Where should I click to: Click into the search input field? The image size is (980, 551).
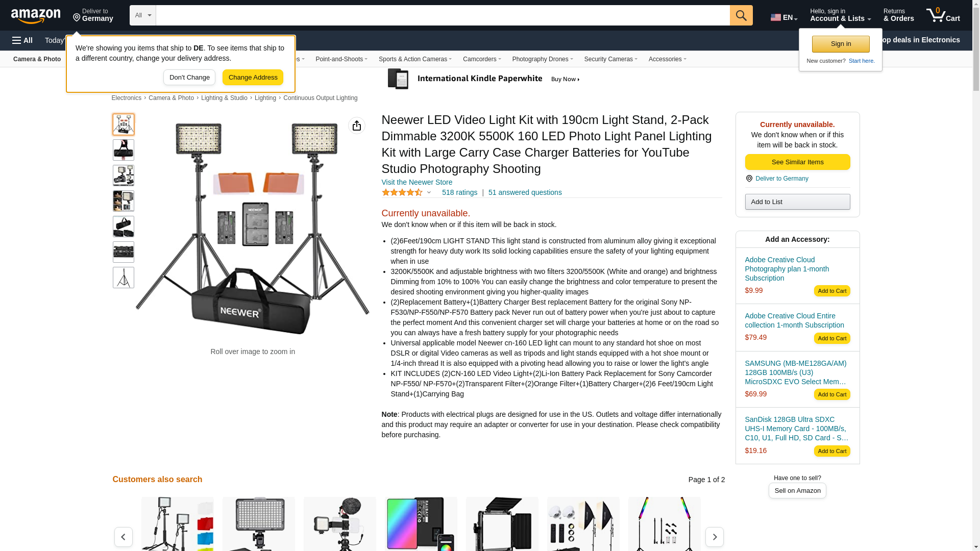click(x=443, y=15)
